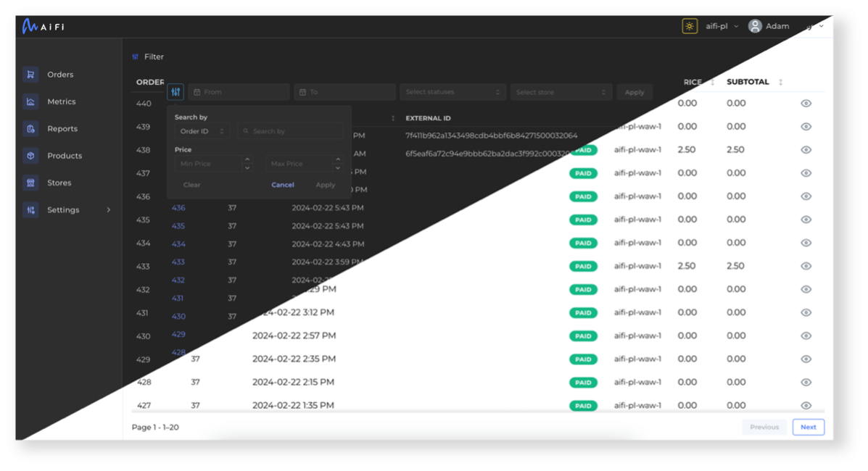Click the AiFi logo in header
Viewport: 868px width, 471px height.
click(x=43, y=26)
